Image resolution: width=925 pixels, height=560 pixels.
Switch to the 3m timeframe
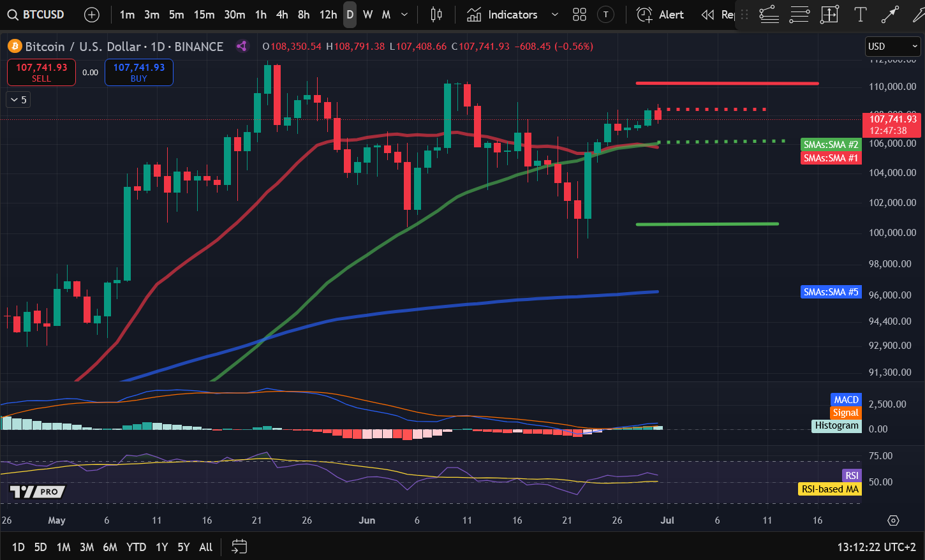click(152, 14)
